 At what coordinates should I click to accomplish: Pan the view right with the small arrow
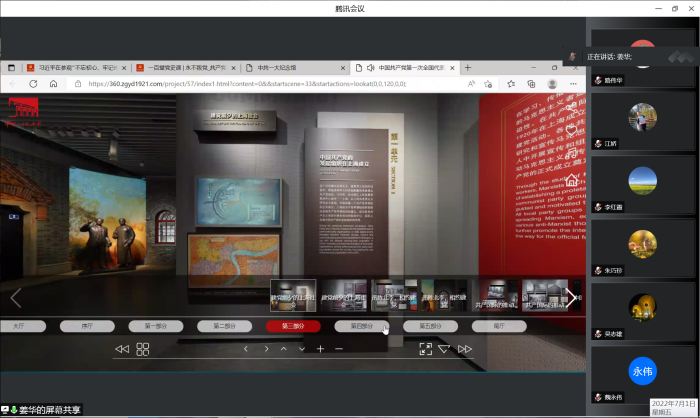click(266, 349)
